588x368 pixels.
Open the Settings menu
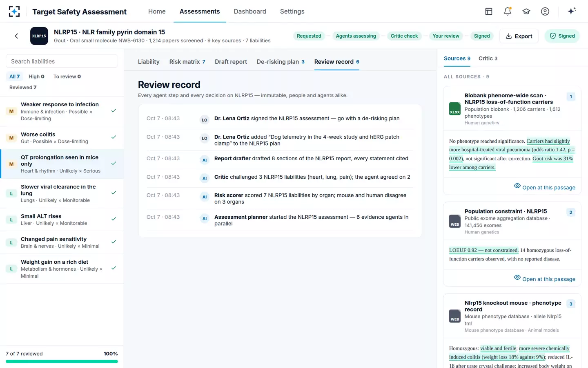(x=292, y=11)
